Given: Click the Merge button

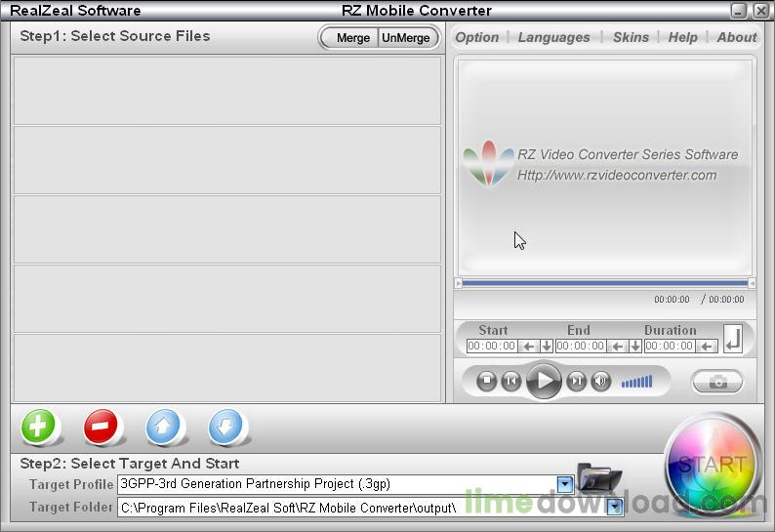Looking at the screenshot, I should coord(353,38).
